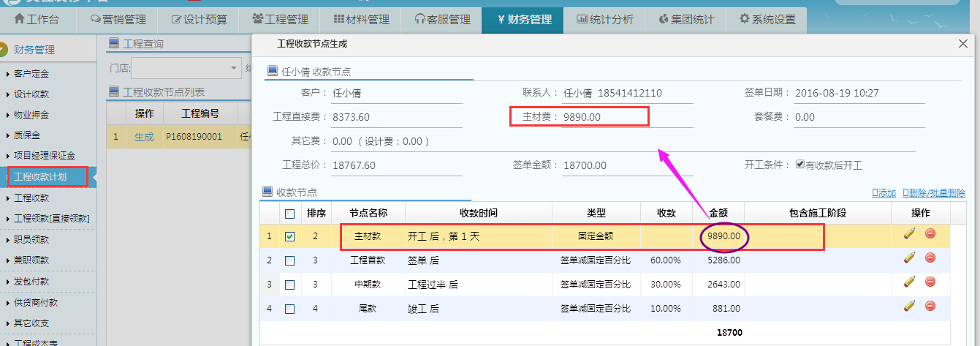The width and height of the screenshot is (980, 346).
Task: Close the 工程收款节点生成 dialog
Action: 962,44
